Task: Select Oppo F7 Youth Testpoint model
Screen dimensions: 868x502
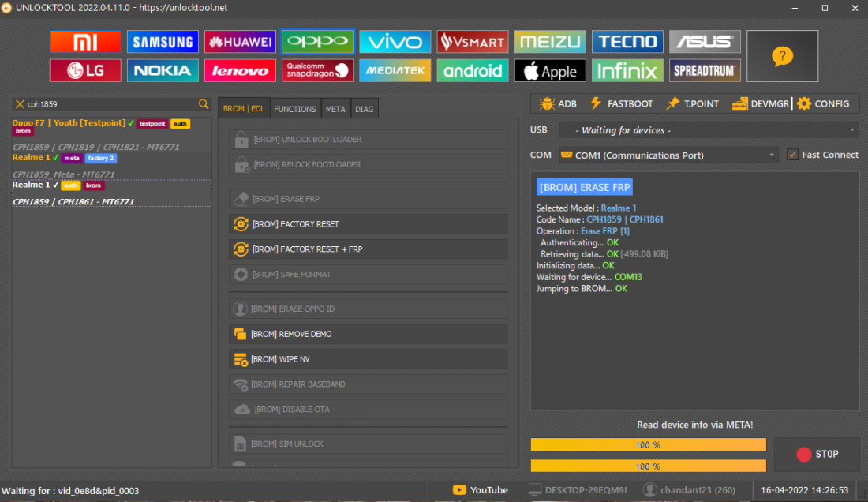Action: (111, 134)
